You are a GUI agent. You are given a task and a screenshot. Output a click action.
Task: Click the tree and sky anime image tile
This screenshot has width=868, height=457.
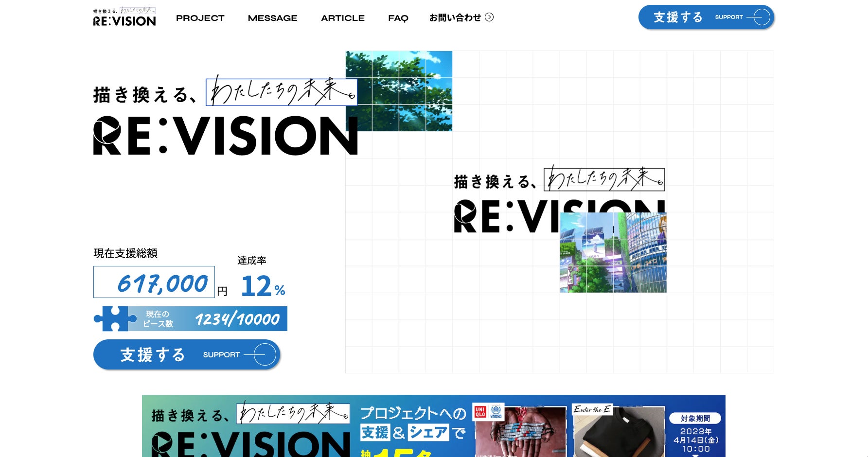[399, 91]
